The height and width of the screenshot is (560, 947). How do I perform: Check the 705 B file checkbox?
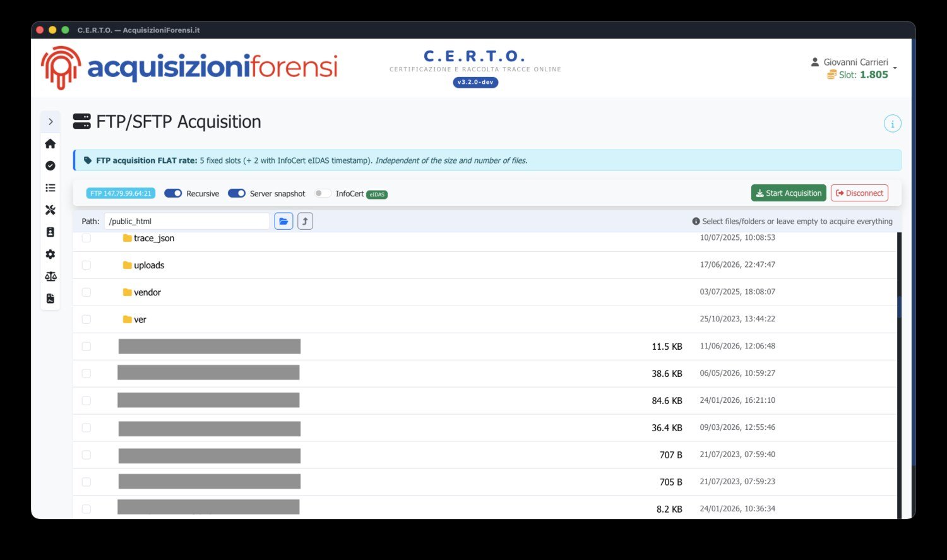pyautogui.click(x=86, y=482)
